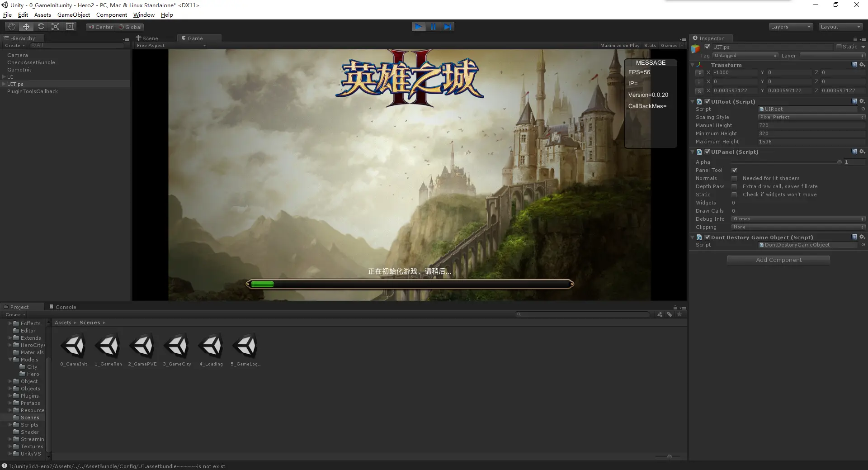Open the Assets menu
Viewport: 868px width, 470px height.
point(42,15)
